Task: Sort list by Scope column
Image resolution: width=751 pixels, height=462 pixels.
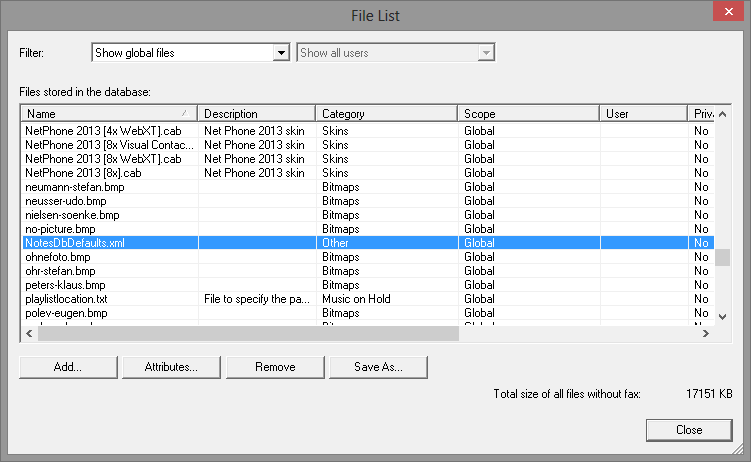Action: pyautogui.click(x=527, y=114)
